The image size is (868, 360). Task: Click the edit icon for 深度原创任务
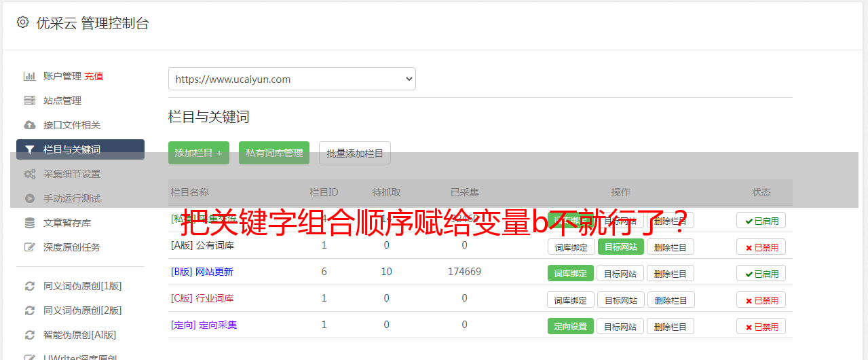click(x=29, y=247)
